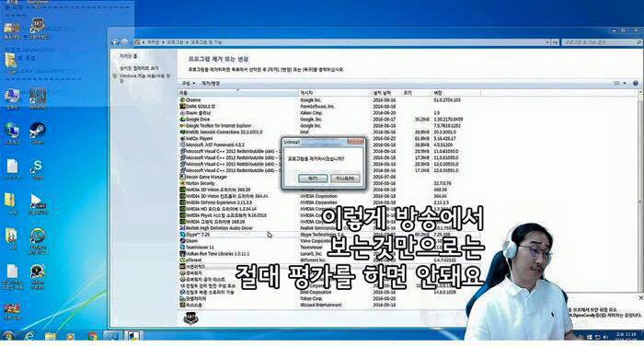Viewport: 644px width, 346px height.
Task: Select the Daum 클리너 entry icon
Action: point(183,112)
